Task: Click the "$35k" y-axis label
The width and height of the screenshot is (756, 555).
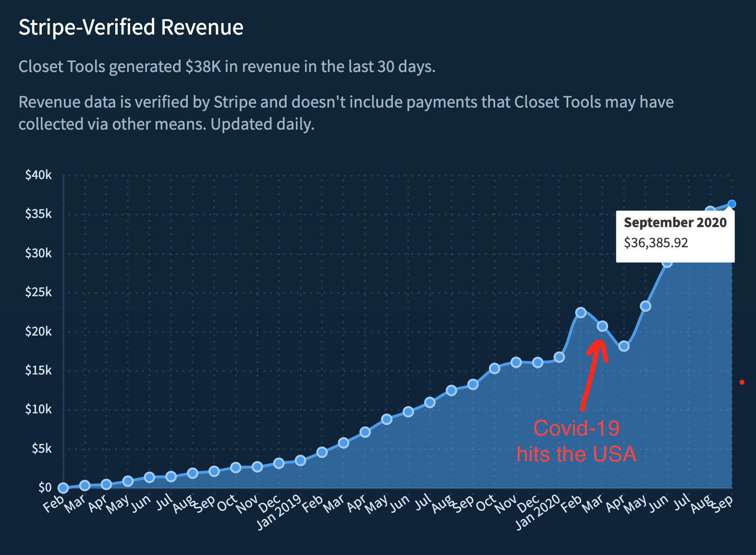Action: 38,214
